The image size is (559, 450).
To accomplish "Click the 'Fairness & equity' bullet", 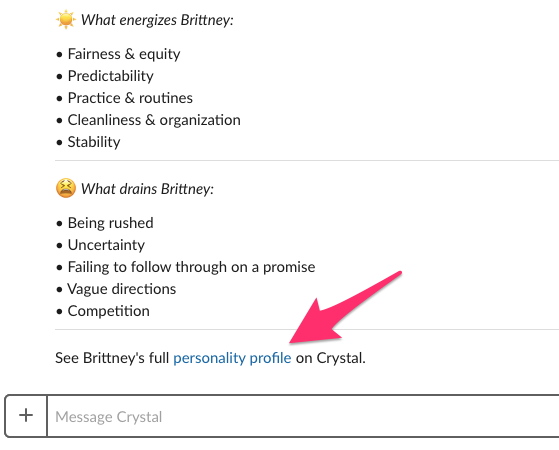I will click(124, 54).
